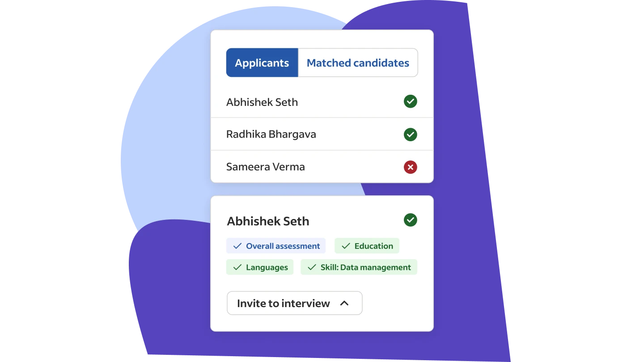
Task: Open the Matched candidates tab
Action: [358, 63]
